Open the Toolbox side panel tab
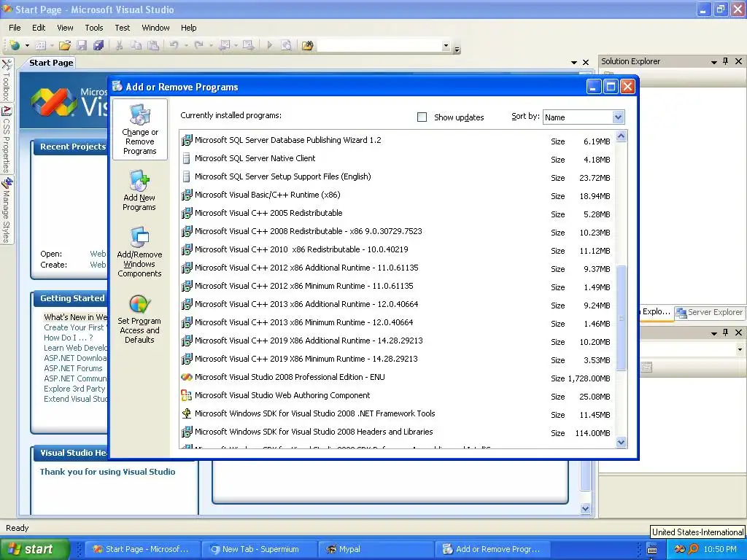Image resolution: width=747 pixels, height=560 pixels. [7, 80]
